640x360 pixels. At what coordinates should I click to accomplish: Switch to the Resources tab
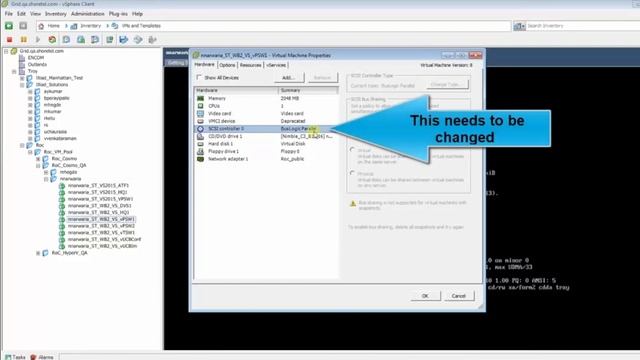(x=251, y=65)
